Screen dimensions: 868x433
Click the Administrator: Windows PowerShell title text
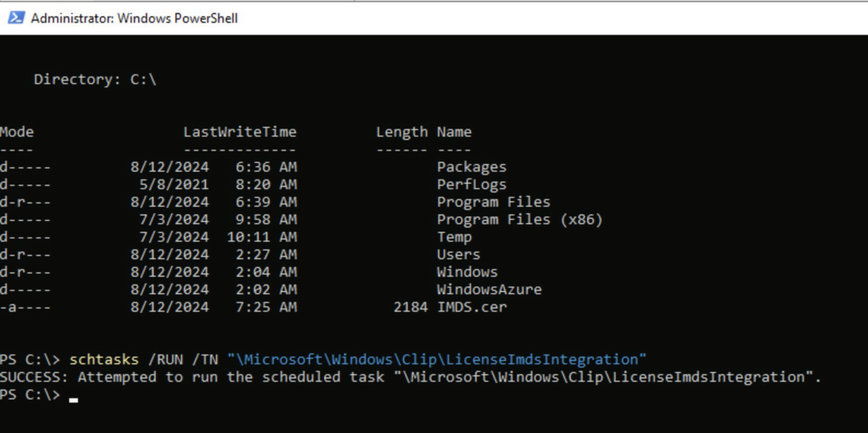coord(134,18)
